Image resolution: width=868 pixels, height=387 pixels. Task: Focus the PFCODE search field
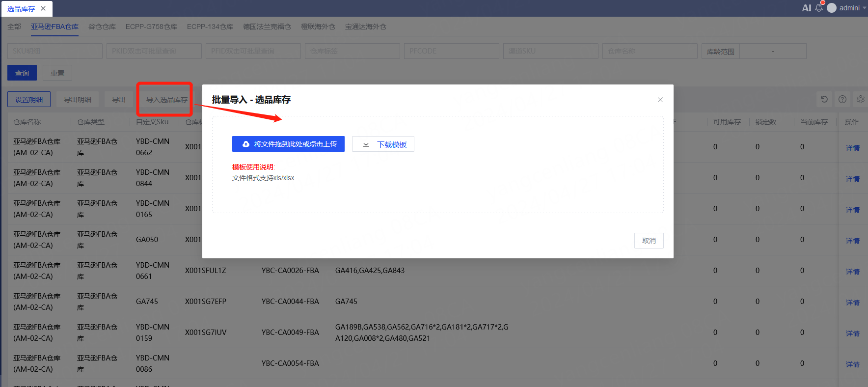451,51
